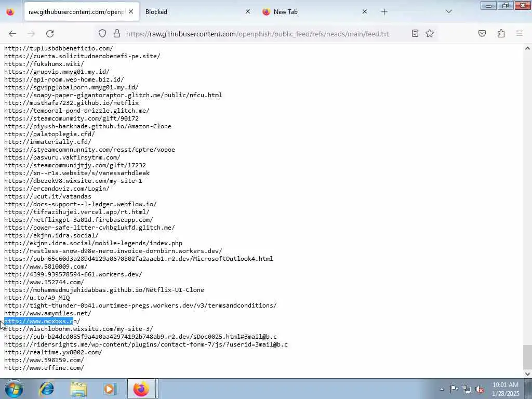Open a new tab with plus button
The height and width of the screenshot is (399, 532).
[x=384, y=12]
